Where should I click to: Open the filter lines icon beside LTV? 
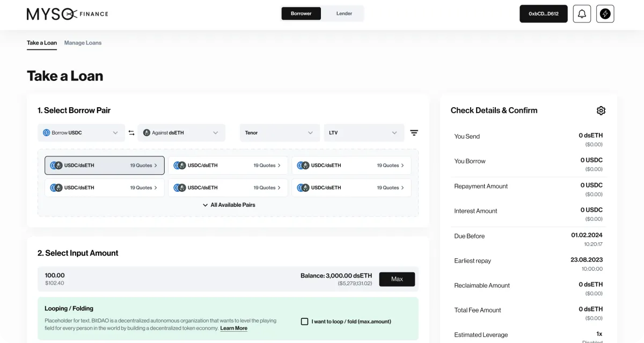pyautogui.click(x=414, y=133)
